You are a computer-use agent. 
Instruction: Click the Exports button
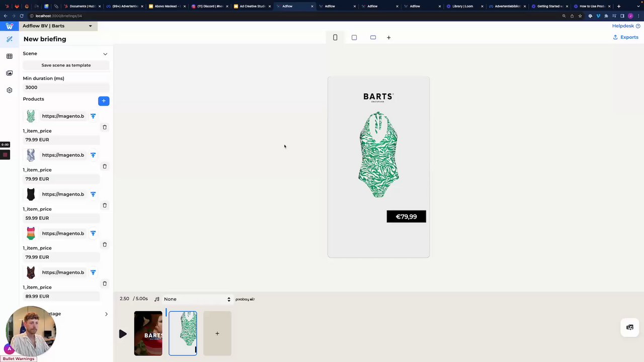click(625, 37)
